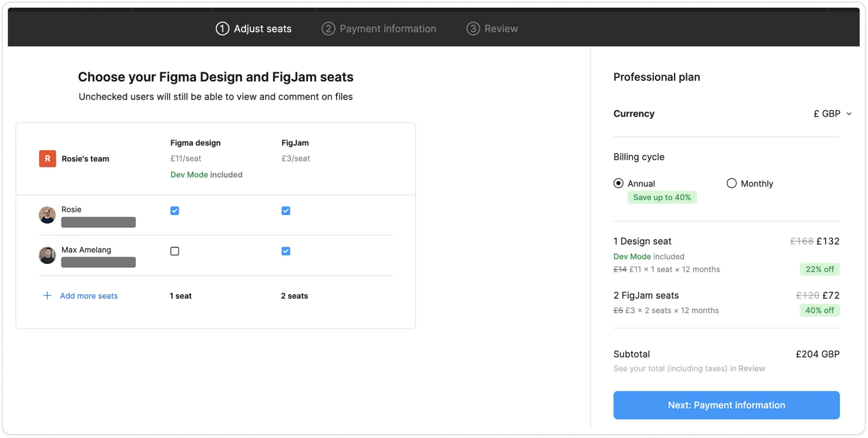Click the struck-through £120 price
This screenshot has height=438, width=868.
point(807,296)
